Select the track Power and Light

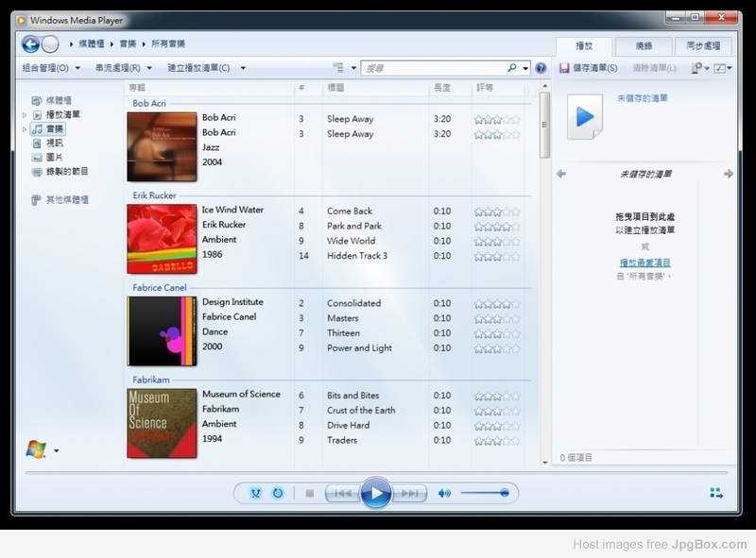(x=359, y=347)
